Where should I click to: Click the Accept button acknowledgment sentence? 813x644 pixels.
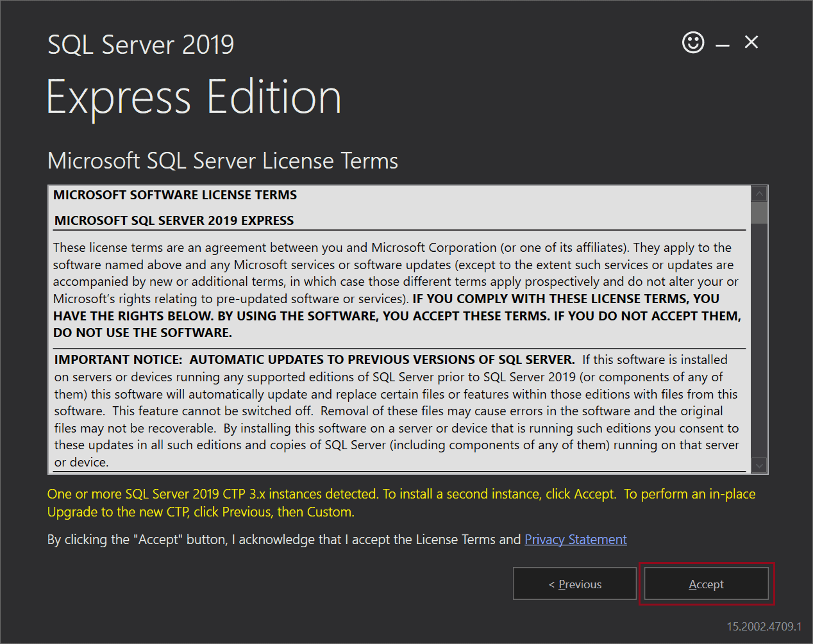pos(283,540)
